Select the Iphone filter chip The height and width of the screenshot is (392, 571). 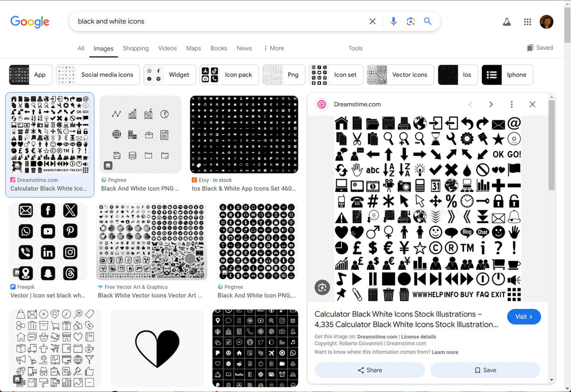point(507,75)
